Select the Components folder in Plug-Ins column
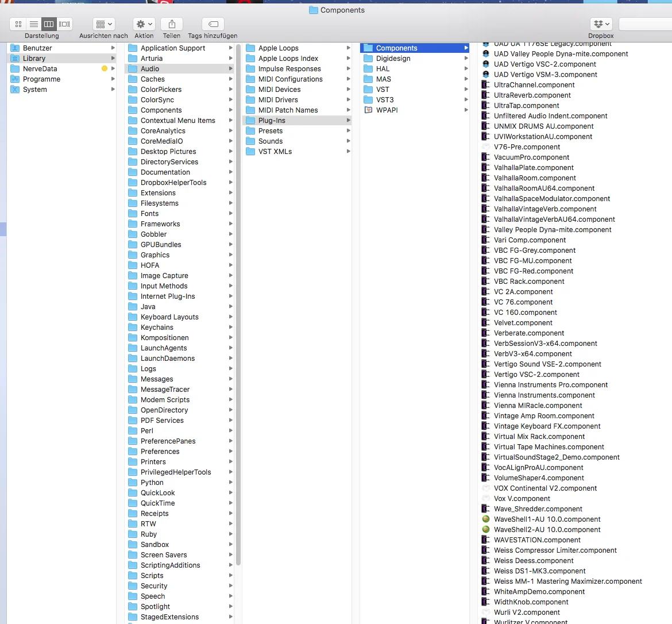Image resolution: width=672 pixels, height=624 pixels. coord(415,48)
